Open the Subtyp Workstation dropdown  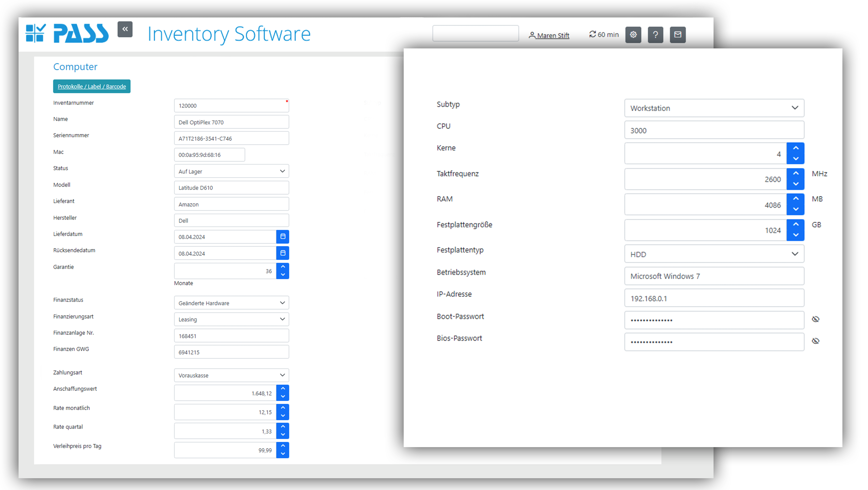pyautogui.click(x=714, y=108)
